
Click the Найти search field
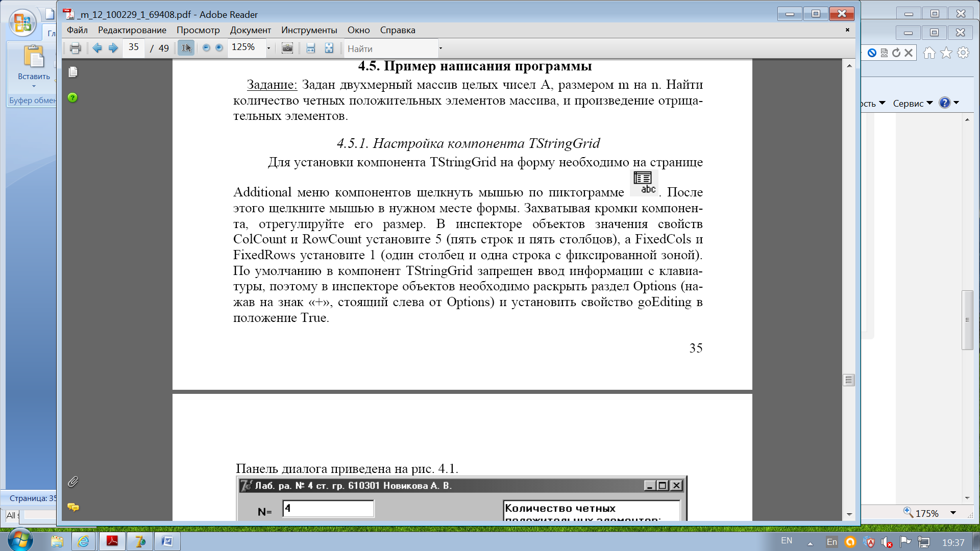[390, 49]
